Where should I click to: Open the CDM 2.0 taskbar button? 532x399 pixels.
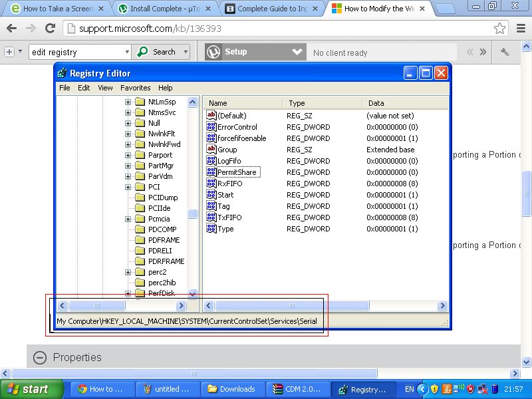[297, 389]
